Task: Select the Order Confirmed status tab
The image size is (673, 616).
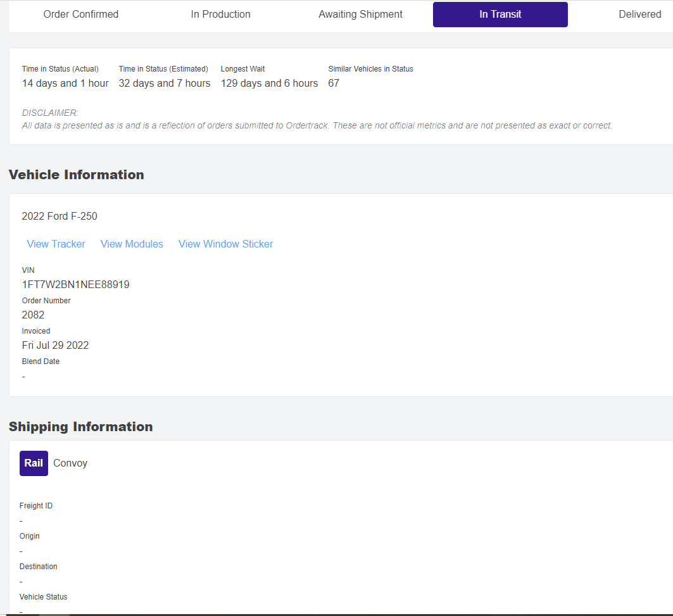Action: [81, 15]
